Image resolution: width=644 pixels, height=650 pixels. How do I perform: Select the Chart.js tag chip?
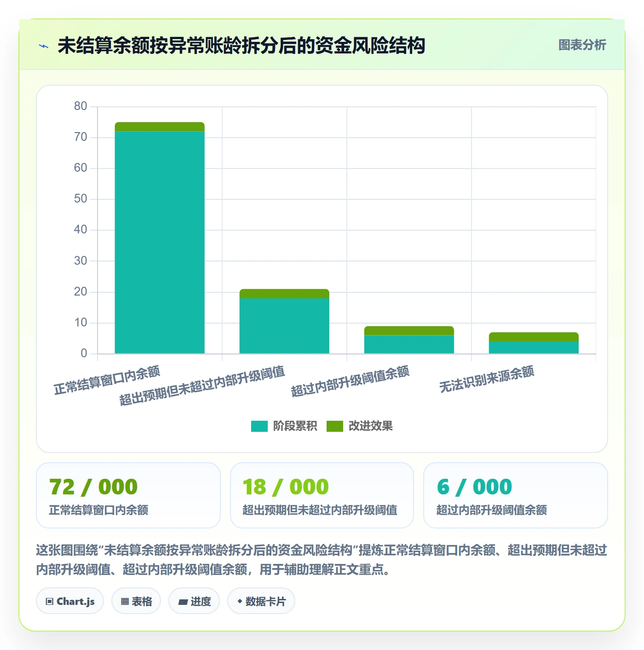coord(70,601)
